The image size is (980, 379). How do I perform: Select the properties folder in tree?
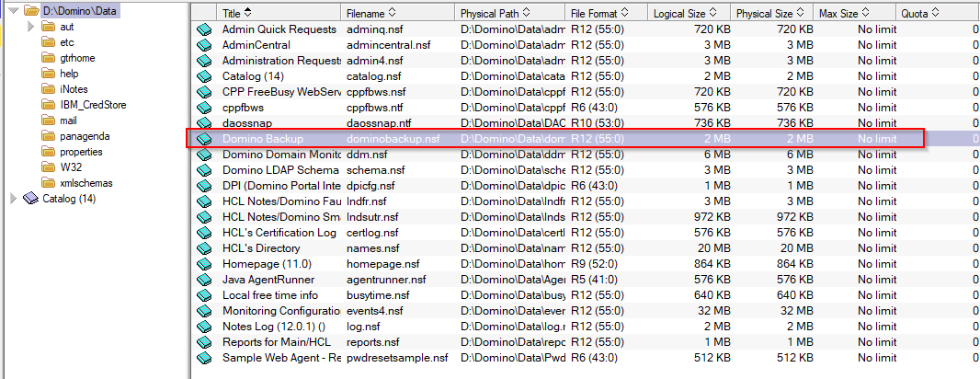(81, 152)
